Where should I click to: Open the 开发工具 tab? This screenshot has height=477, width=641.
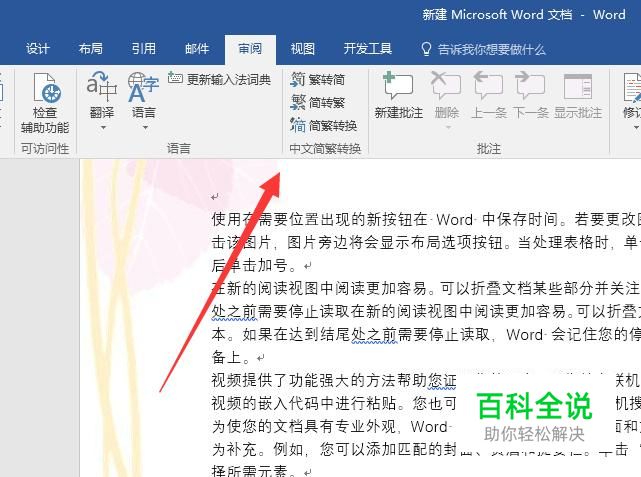[x=368, y=49]
